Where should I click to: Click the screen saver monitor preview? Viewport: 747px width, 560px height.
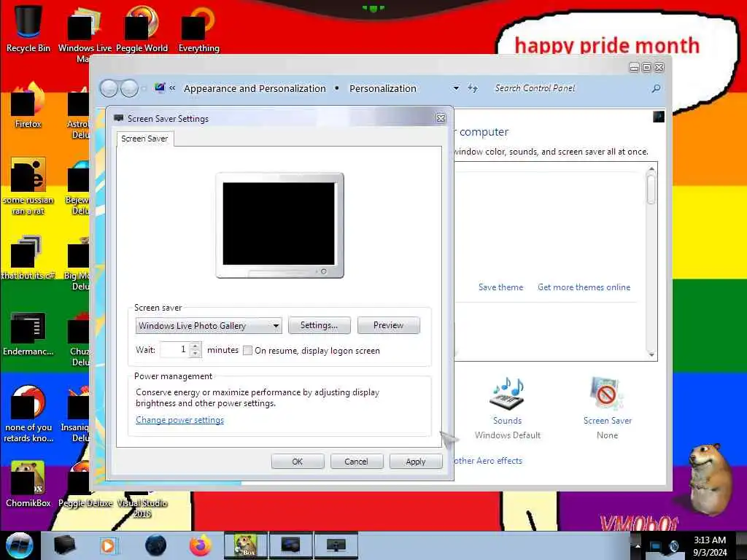279,225
